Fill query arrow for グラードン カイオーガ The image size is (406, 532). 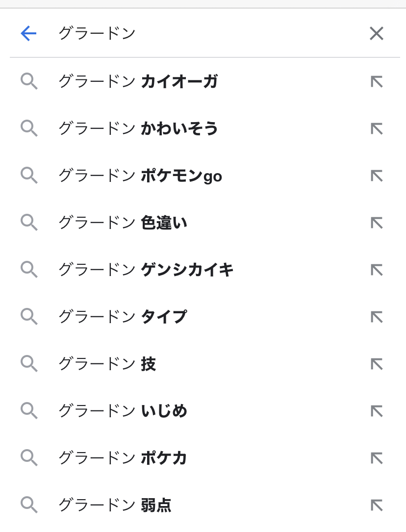pyautogui.click(x=376, y=81)
